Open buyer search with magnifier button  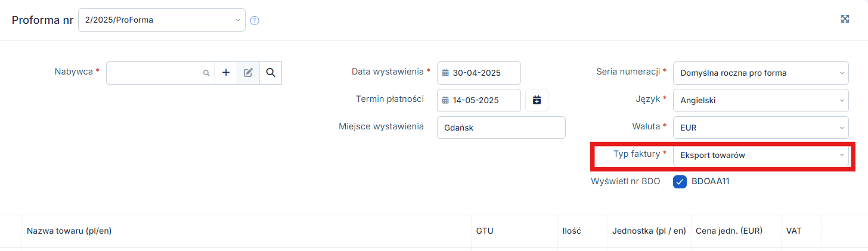pos(271,73)
